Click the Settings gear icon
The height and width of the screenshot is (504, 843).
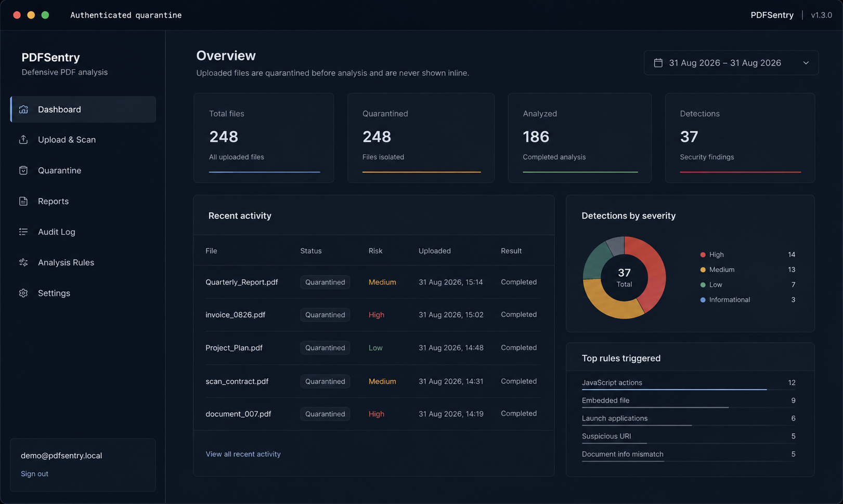[23, 293]
